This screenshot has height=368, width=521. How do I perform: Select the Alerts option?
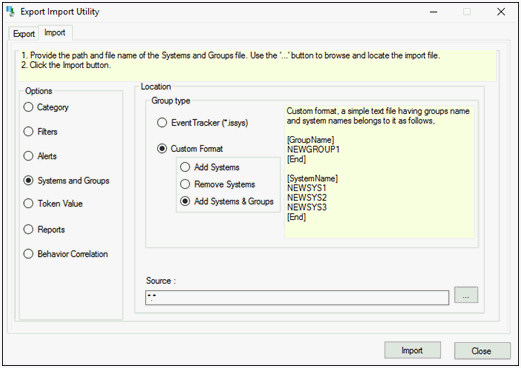tap(40, 156)
